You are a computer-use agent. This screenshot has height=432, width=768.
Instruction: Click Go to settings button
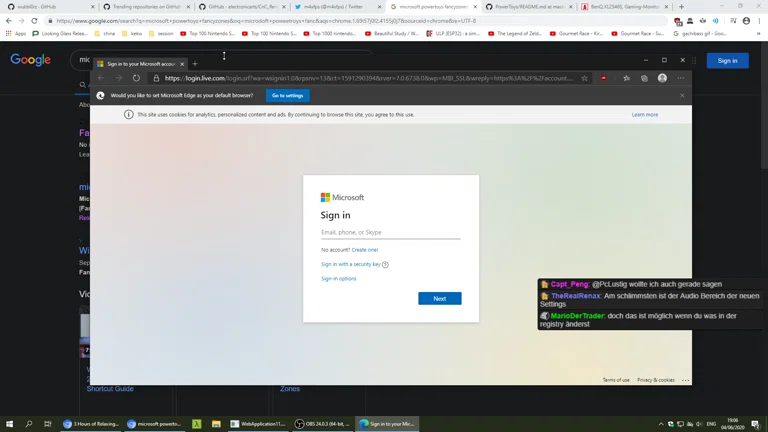[287, 96]
